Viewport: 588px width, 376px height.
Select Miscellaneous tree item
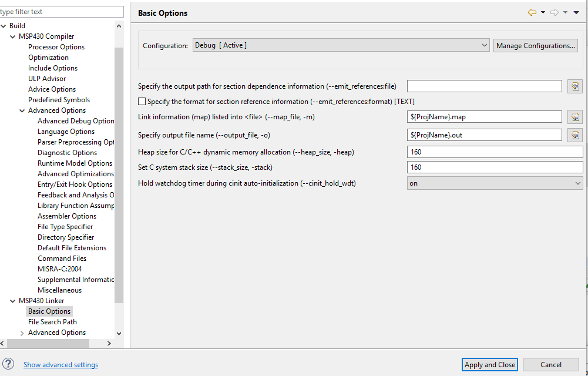pos(60,290)
